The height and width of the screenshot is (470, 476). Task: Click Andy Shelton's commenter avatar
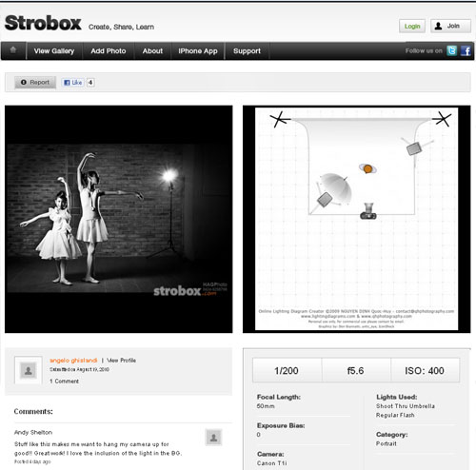213,438
